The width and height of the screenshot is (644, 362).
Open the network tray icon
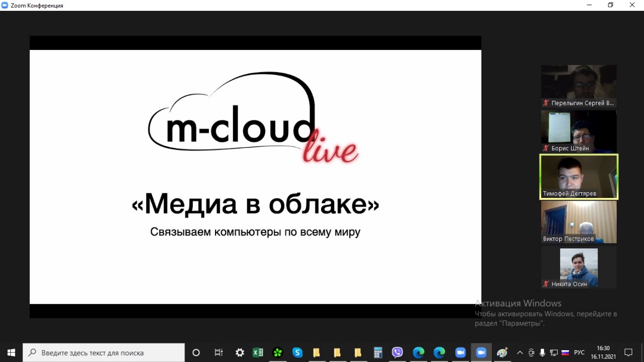click(553, 353)
